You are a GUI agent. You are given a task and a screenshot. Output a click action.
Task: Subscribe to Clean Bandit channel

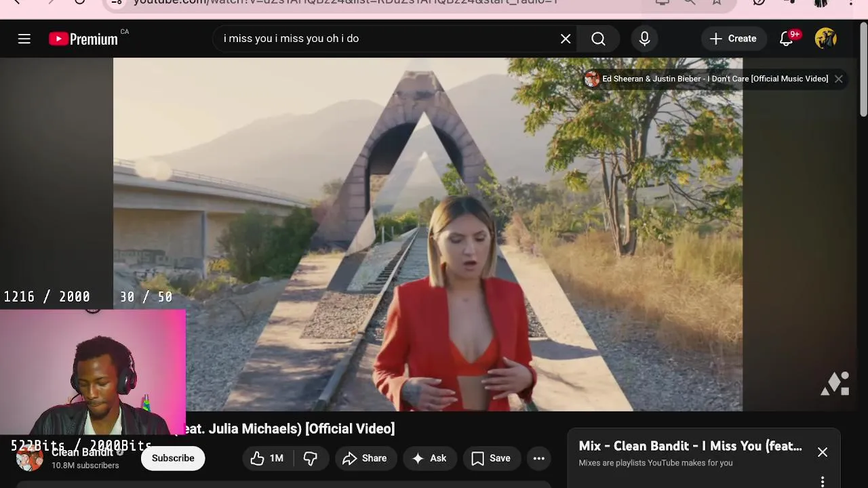(173, 458)
